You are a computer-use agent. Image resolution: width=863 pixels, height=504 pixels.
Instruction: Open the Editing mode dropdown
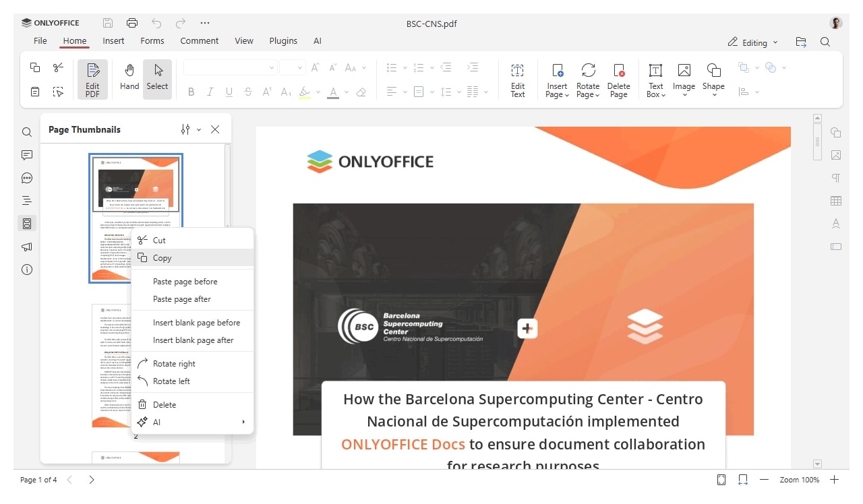753,42
